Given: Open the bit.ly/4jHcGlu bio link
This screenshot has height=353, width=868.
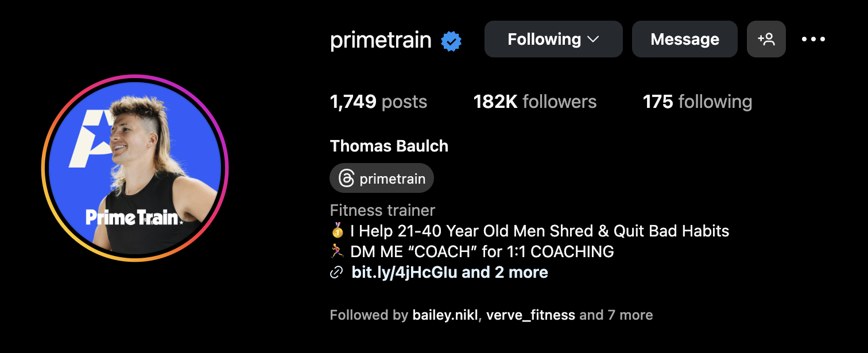Looking at the screenshot, I should (x=404, y=272).
